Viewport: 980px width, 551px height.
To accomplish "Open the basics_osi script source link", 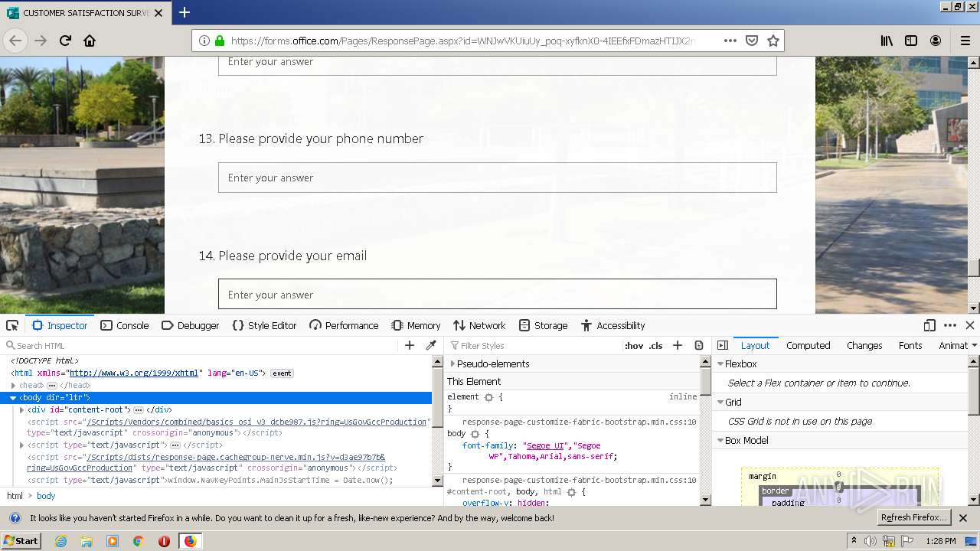I will click(256, 422).
